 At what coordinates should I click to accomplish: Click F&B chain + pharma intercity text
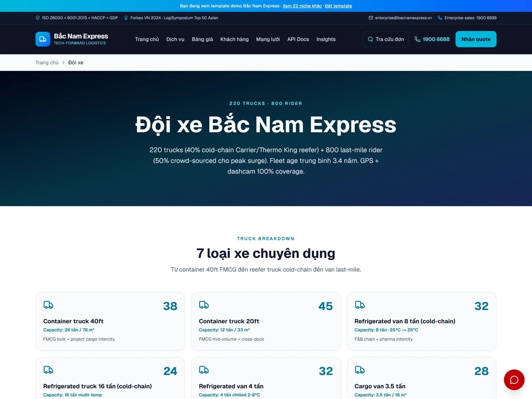click(383, 339)
